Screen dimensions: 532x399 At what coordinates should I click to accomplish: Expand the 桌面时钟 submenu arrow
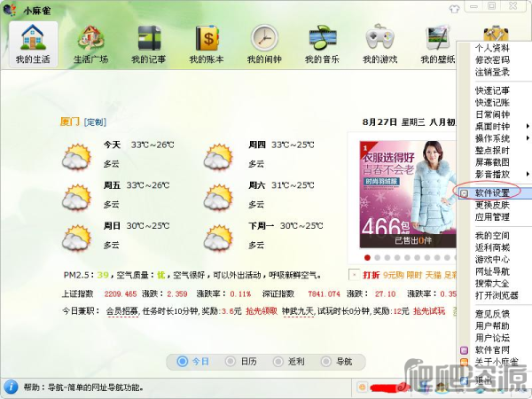point(528,126)
